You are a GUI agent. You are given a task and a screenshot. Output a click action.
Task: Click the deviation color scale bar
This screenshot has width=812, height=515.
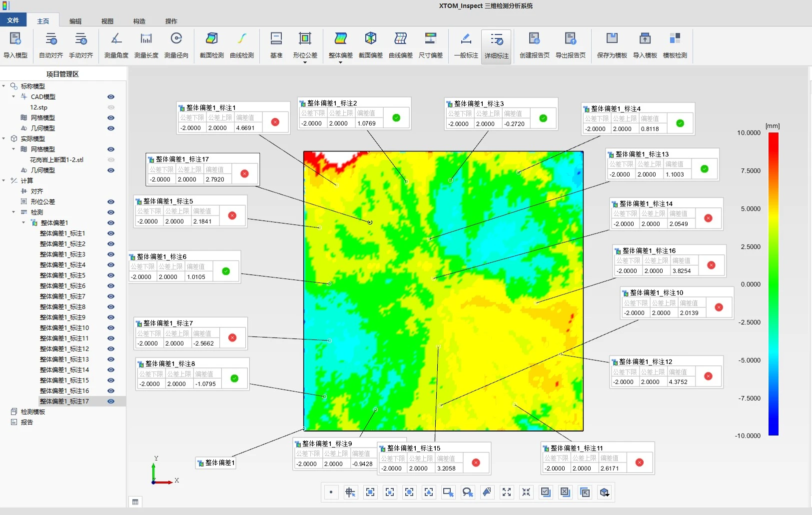coord(774,284)
